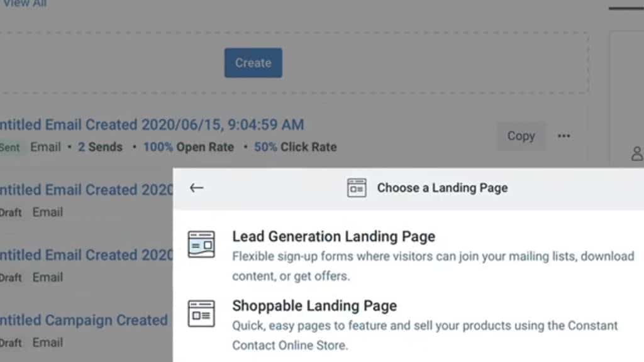Select Lead Generation Landing Page option title
The width and height of the screenshot is (644, 362).
tap(333, 237)
